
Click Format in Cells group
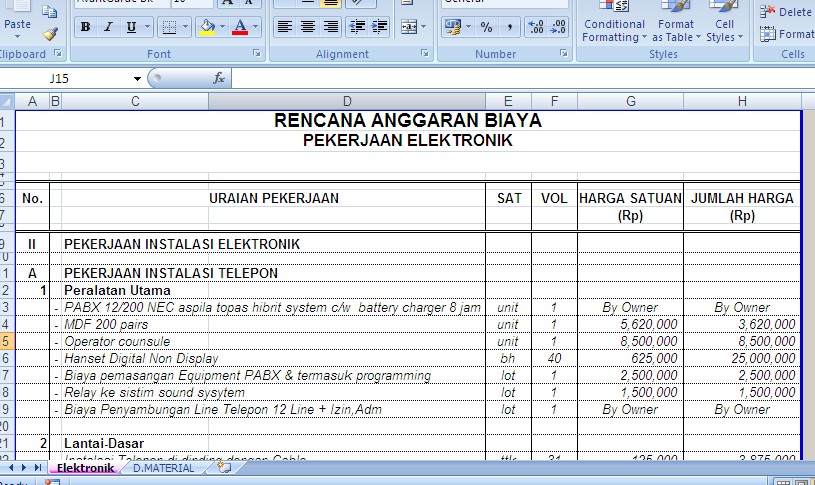click(786, 34)
